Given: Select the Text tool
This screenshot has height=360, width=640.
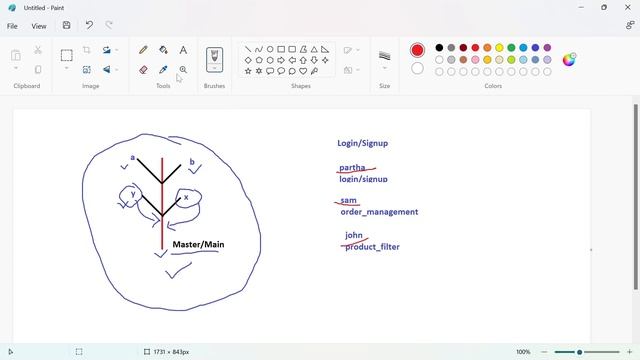Looking at the screenshot, I should tap(183, 50).
